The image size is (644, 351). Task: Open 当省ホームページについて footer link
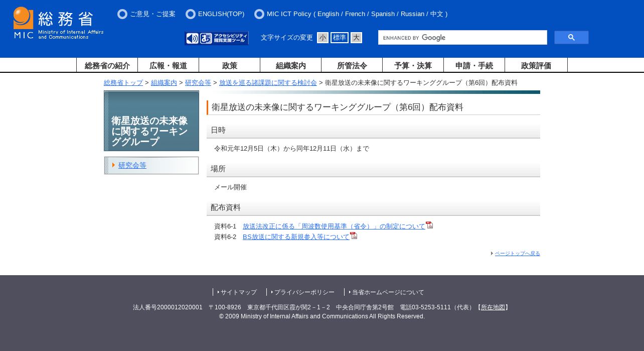pos(388,292)
